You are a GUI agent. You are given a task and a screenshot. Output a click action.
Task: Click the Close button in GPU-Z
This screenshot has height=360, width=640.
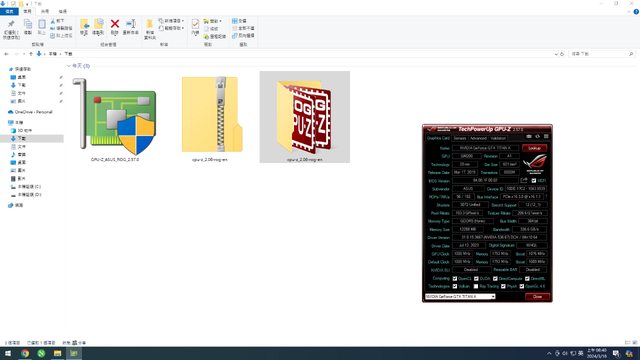click(x=537, y=296)
